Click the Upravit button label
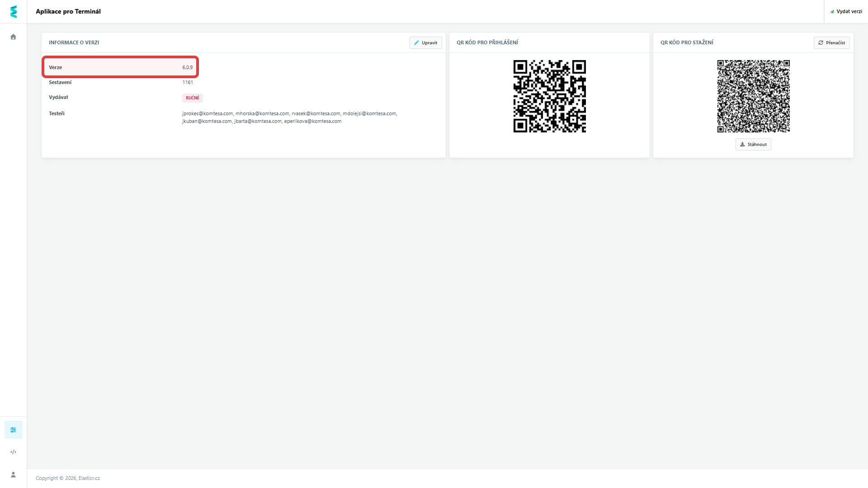The width and height of the screenshot is (868, 488). click(x=429, y=43)
